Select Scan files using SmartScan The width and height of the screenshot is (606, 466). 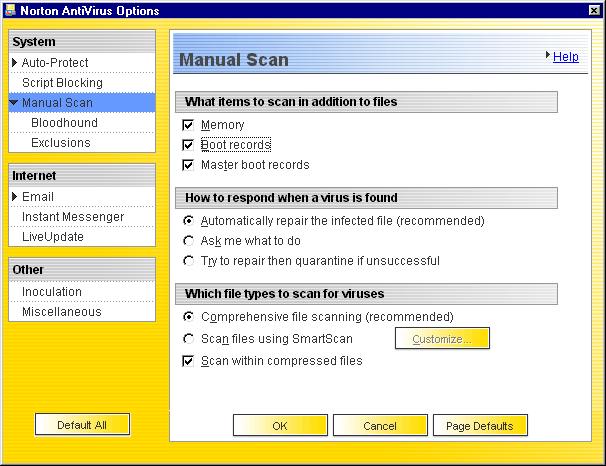pos(188,339)
